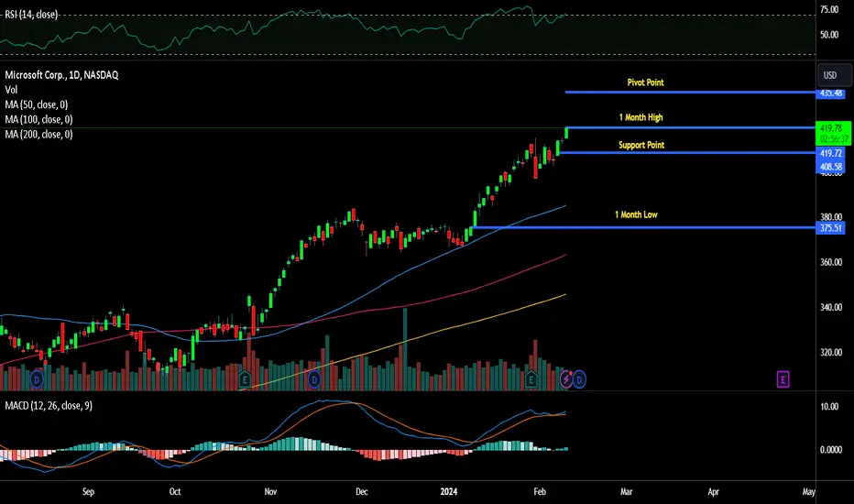
Task: Click the Mar label on time axis
Action: (x=627, y=491)
